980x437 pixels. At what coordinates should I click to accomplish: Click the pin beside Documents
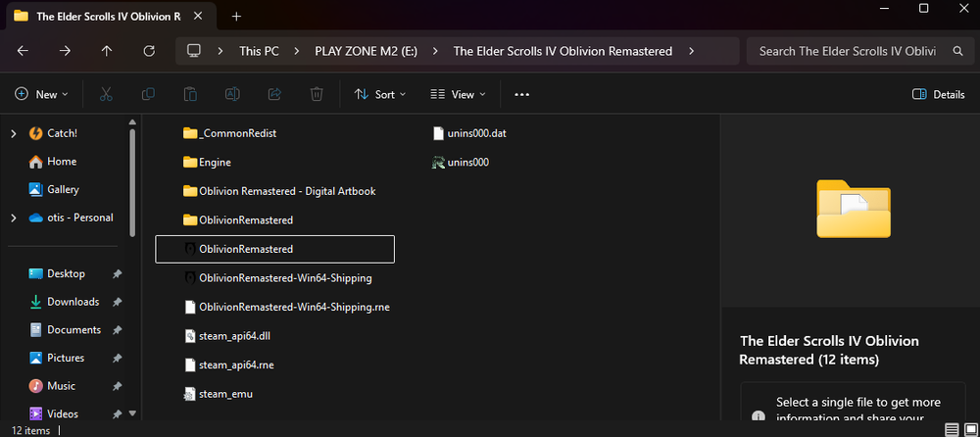click(117, 330)
